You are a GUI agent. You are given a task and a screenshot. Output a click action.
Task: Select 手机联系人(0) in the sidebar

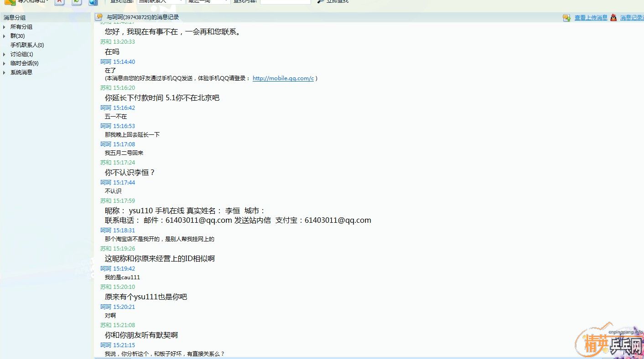pyautogui.click(x=27, y=45)
